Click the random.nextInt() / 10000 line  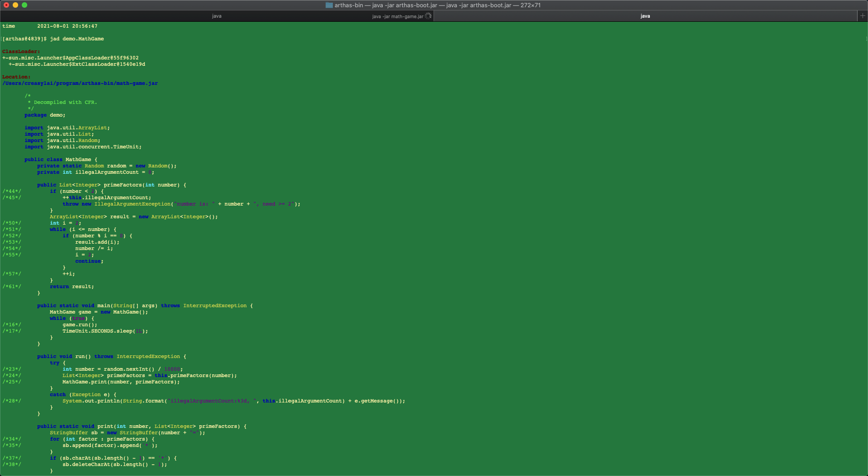click(122, 369)
